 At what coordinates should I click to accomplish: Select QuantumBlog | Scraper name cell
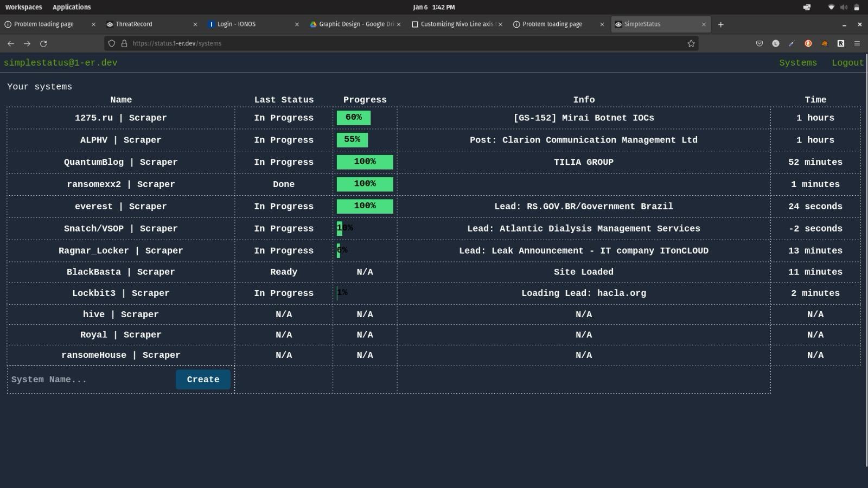tap(121, 162)
